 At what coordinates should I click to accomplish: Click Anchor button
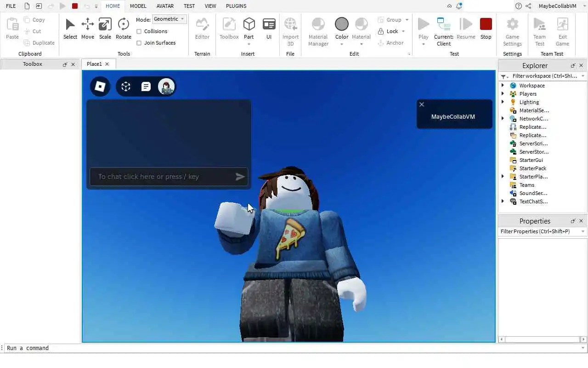pyautogui.click(x=390, y=43)
